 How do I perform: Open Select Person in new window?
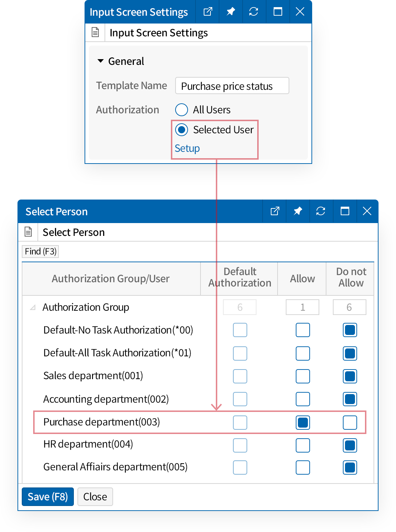275,211
